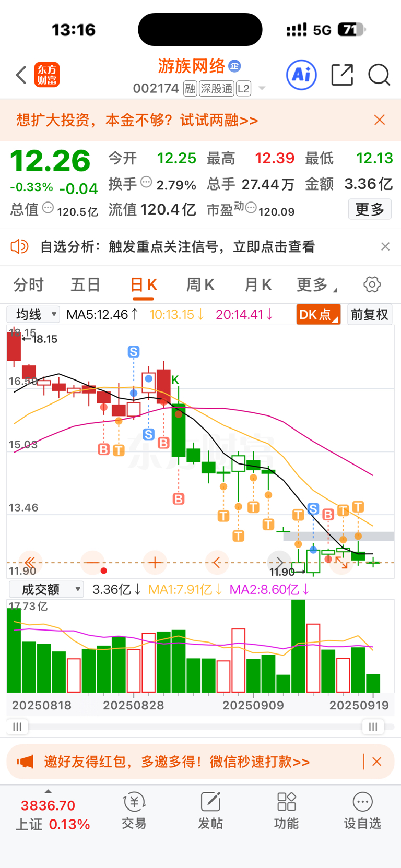Image resolution: width=401 pixels, height=868 pixels.
Task: Tap the minus zoom out chart control
Action: (93, 562)
